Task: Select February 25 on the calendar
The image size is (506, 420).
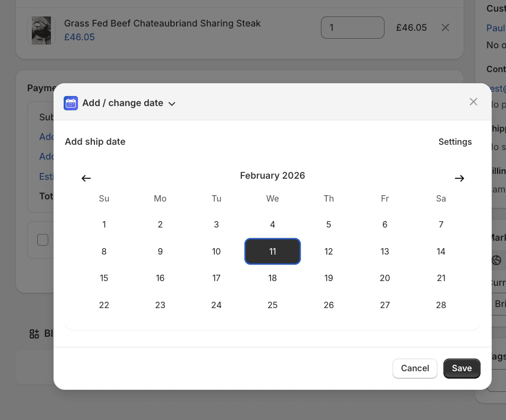Action: click(x=272, y=305)
